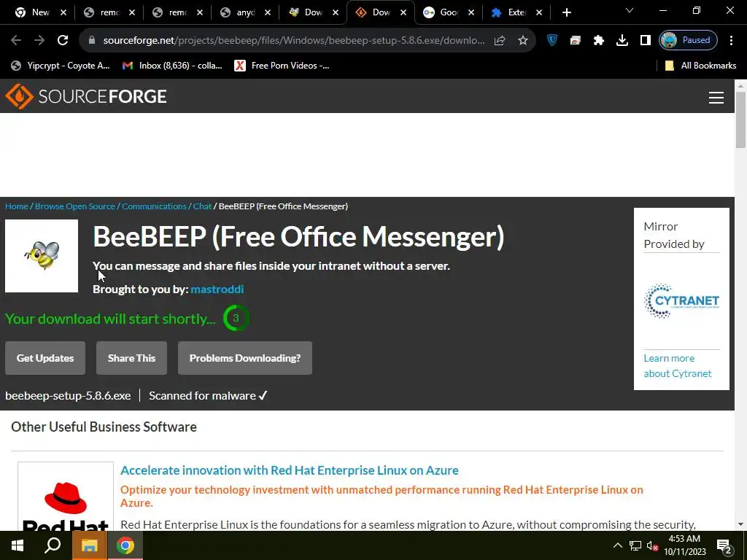Screen dimensions: 747x560
Task: Open Windows taskbar search
Action: point(53,545)
